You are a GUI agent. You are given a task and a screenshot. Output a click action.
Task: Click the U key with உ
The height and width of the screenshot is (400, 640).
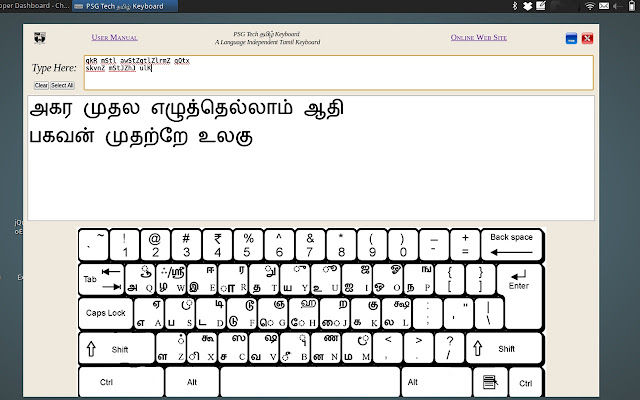click(x=326, y=280)
